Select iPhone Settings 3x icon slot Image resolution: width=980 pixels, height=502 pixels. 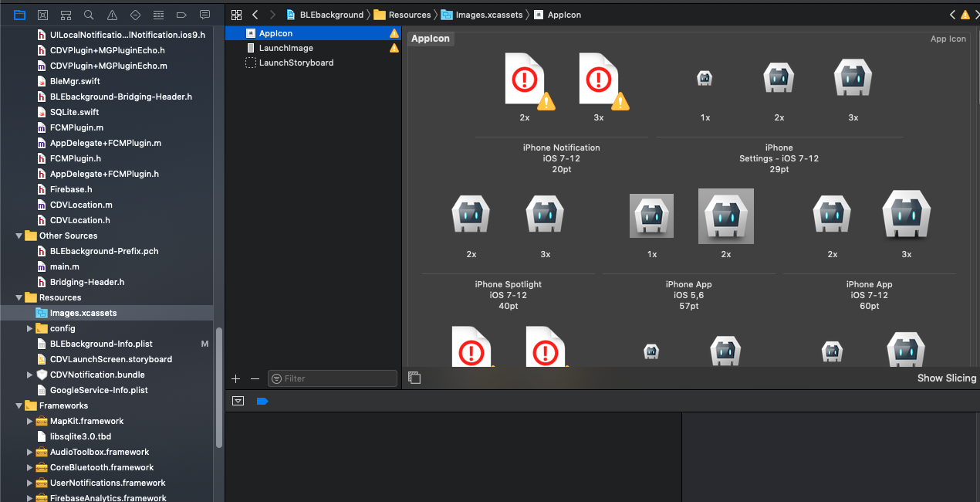[x=853, y=78]
